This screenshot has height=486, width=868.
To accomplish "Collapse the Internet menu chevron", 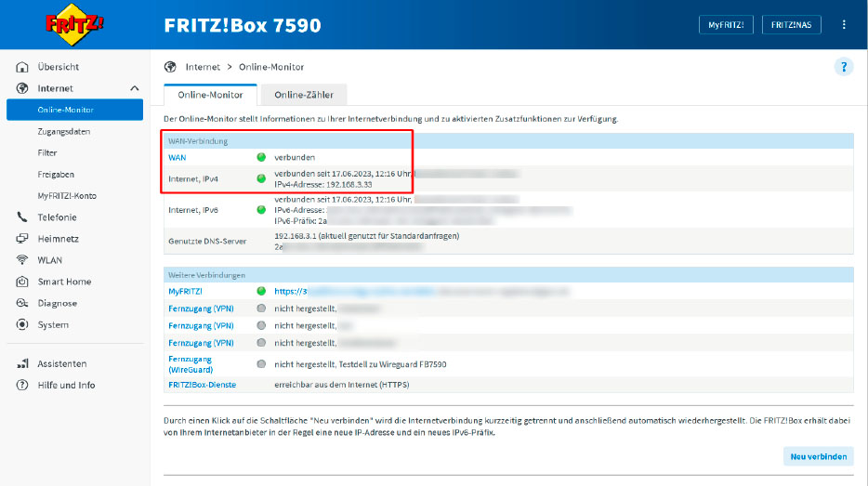I will point(135,88).
